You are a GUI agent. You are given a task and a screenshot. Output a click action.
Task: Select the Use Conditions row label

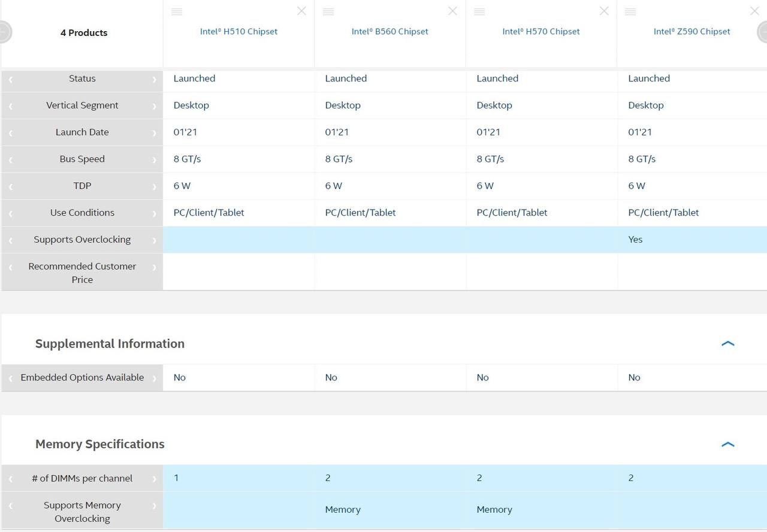pyautogui.click(x=82, y=213)
